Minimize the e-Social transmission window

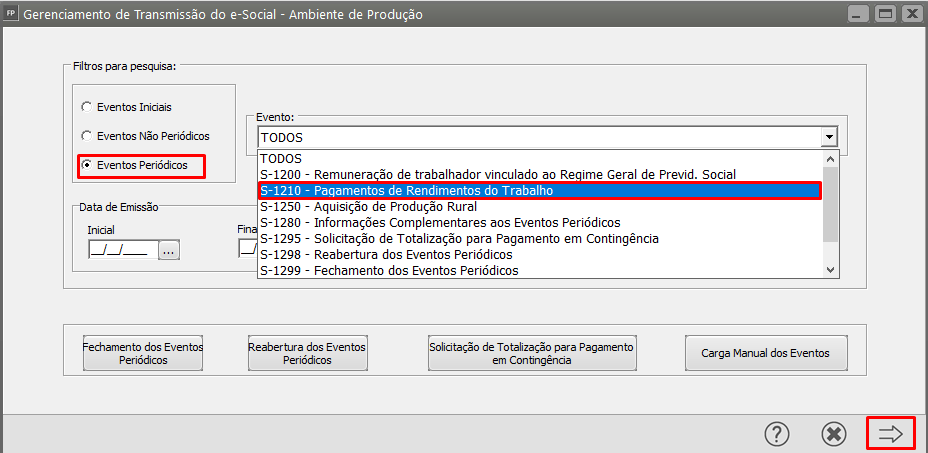[858, 13]
